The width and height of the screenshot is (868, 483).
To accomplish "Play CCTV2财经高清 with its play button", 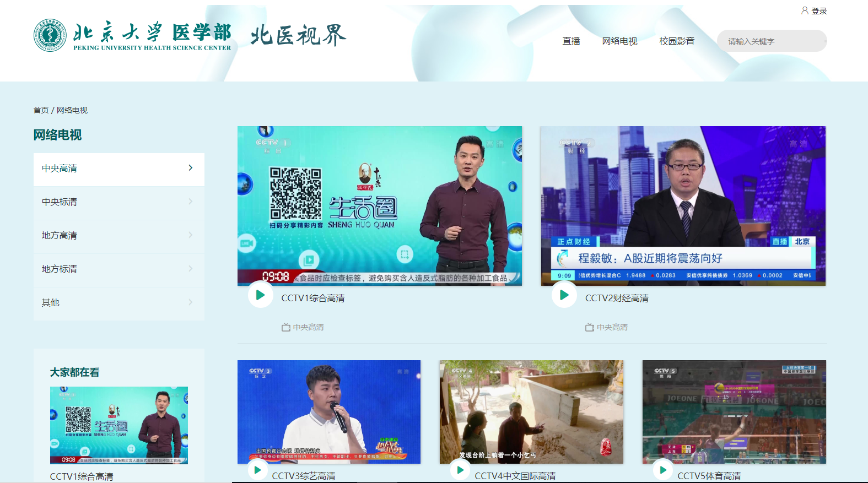I will pos(564,295).
